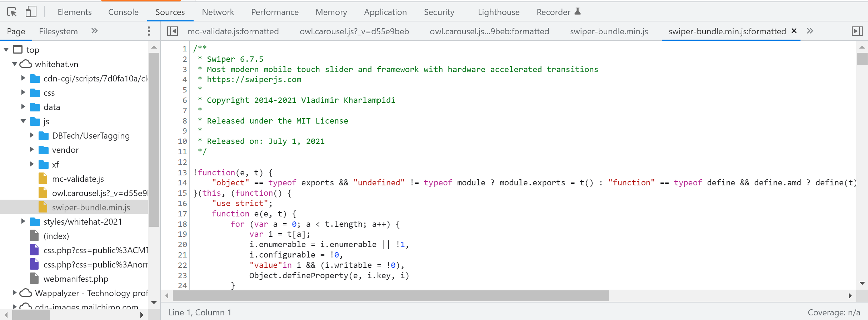Click the css.php public ACMT purple file icon
868x320 pixels.
point(34,250)
